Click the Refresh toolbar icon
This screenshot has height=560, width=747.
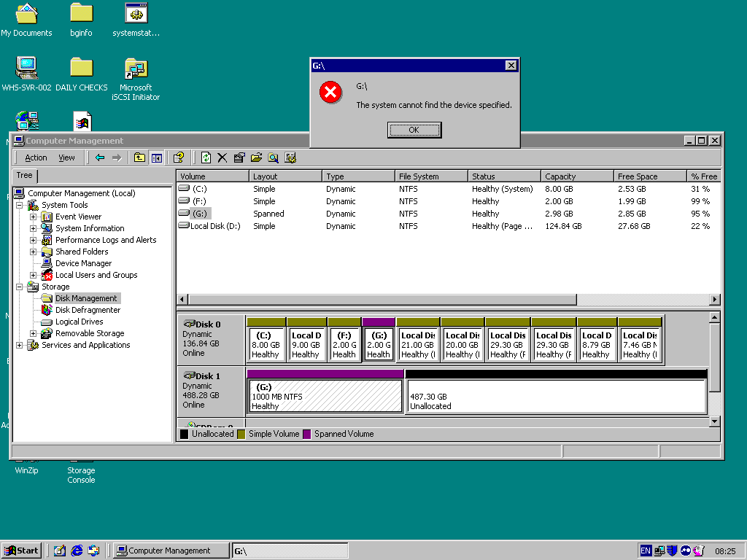click(x=206, y=157)
